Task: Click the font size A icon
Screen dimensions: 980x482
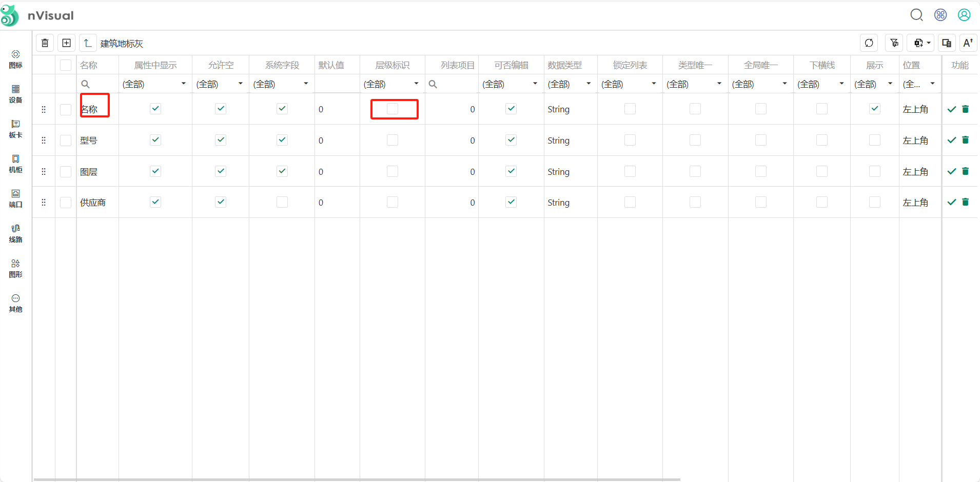Action: (968, 43)
